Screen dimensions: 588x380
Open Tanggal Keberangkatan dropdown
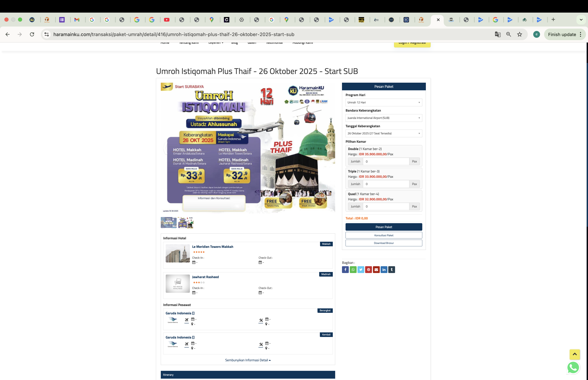(383, 134)
